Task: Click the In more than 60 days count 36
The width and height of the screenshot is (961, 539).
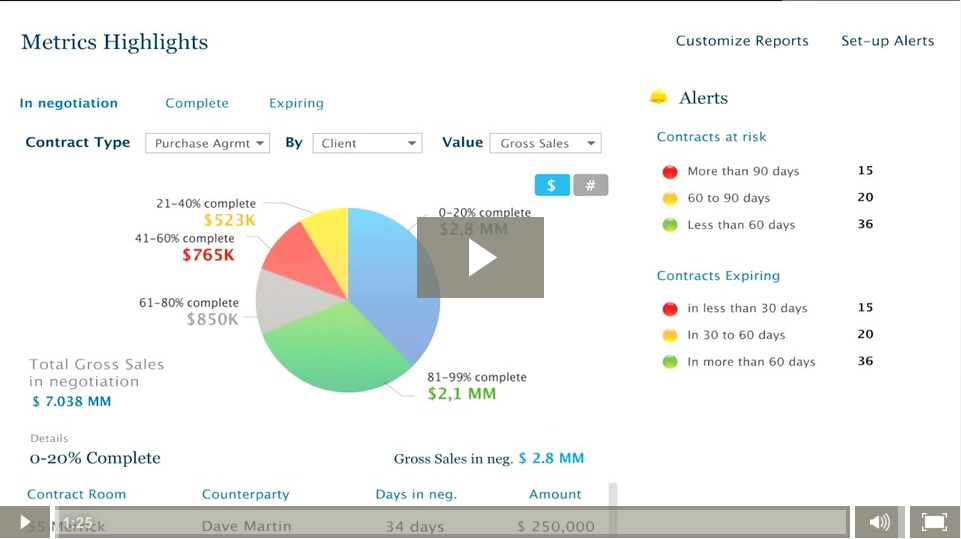Action: point(865,361)
